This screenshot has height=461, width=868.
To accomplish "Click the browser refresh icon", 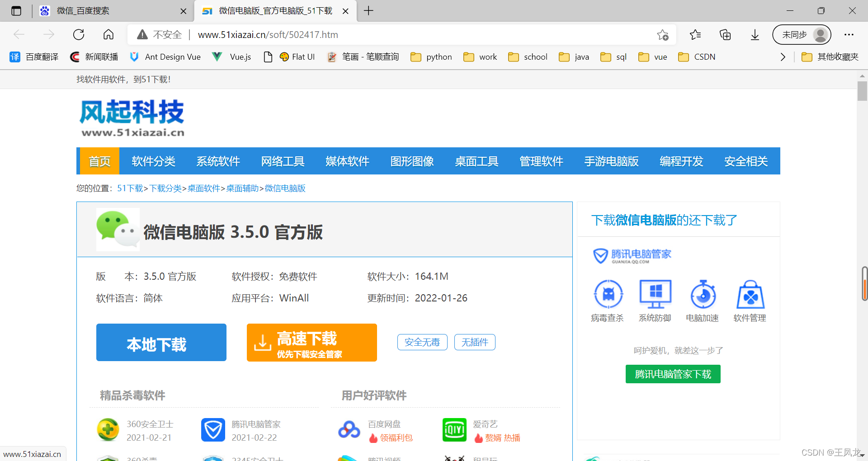I will 79,35.
